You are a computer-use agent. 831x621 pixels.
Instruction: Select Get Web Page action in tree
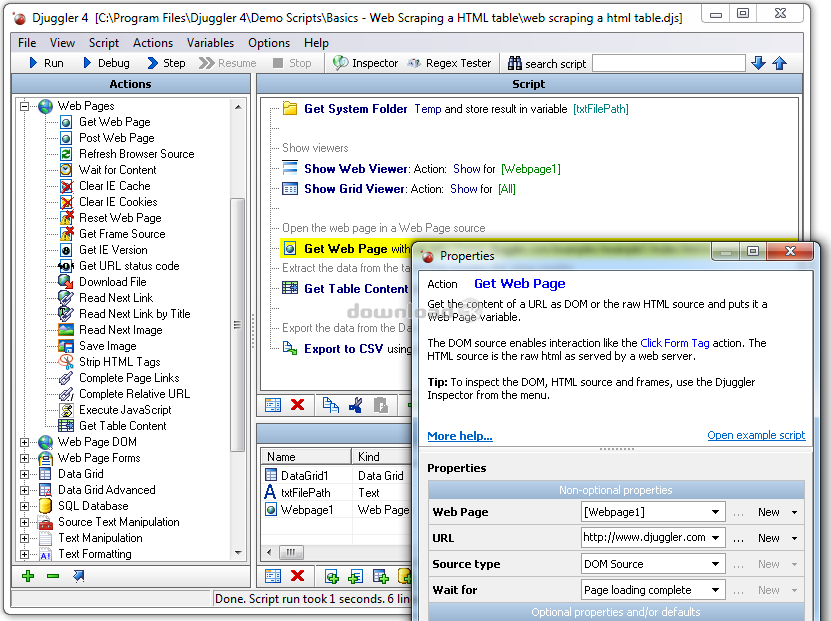[x=114, y=122]
